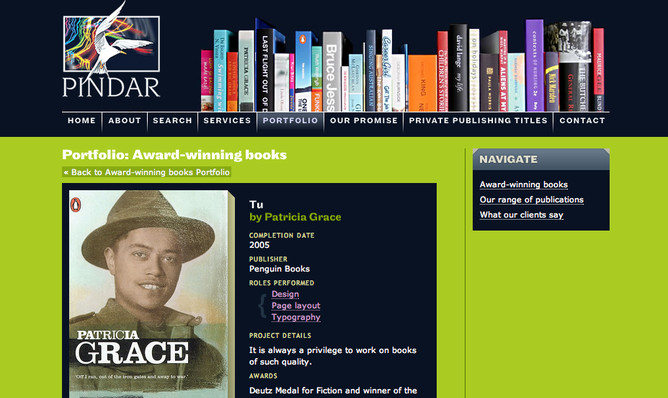Click the Pindar bird logo

pos(111,49)
